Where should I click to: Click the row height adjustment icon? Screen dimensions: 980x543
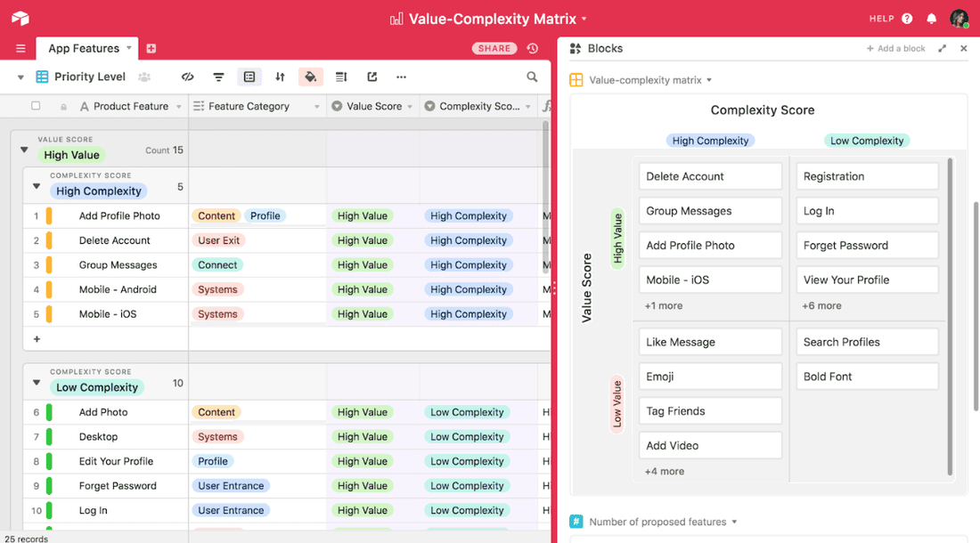[x=340, y=77]
